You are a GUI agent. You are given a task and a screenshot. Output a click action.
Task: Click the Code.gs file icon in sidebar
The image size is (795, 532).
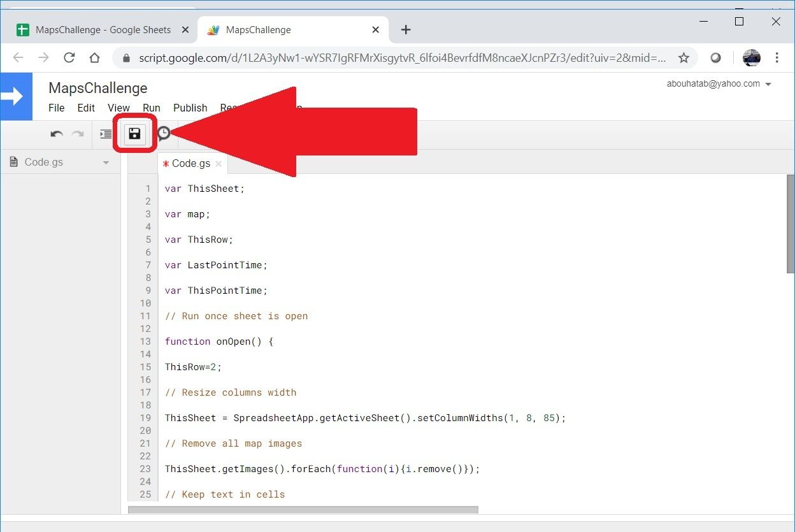[x=14, y=162]
